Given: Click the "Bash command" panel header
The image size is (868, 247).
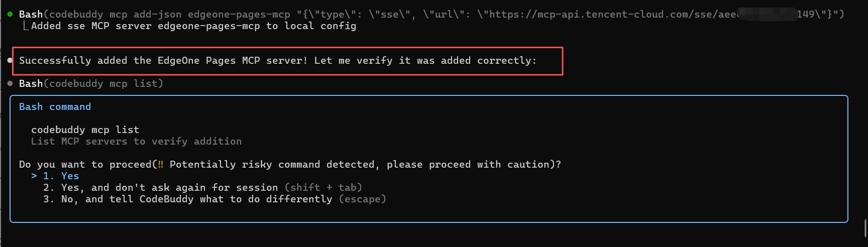Looking at the screenshot, I should (x=55, y=106).
